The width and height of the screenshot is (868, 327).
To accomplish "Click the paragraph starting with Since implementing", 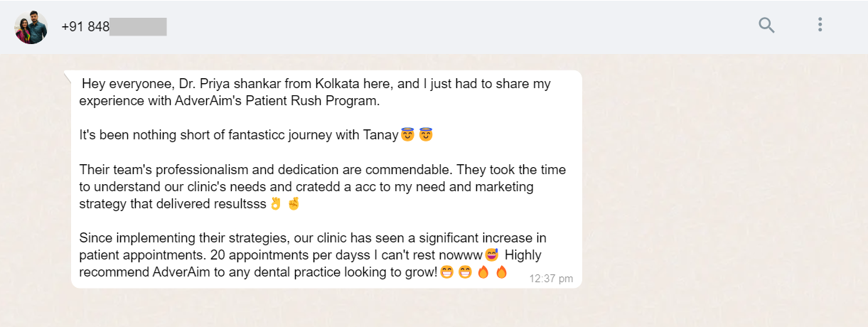I will [x=313, y=237].
